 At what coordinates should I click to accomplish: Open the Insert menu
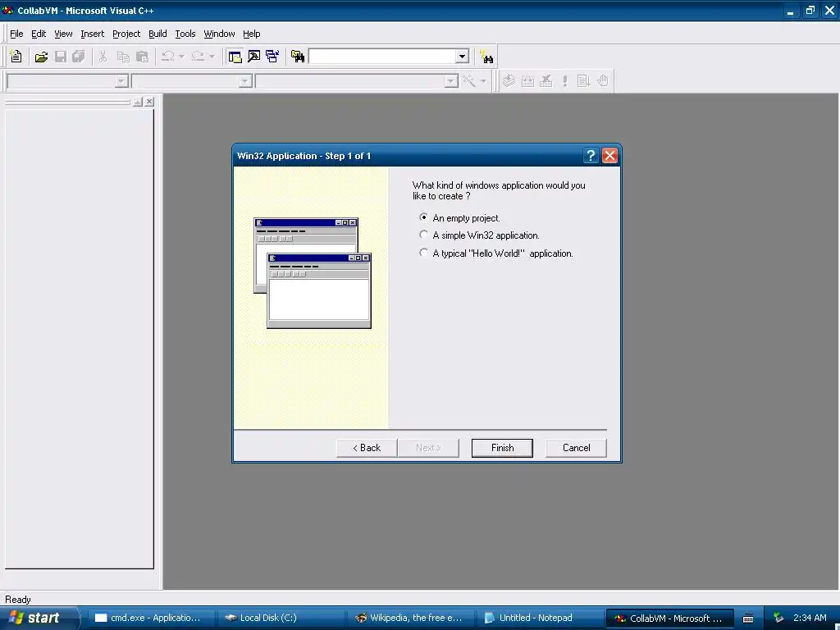click(92, 34)
